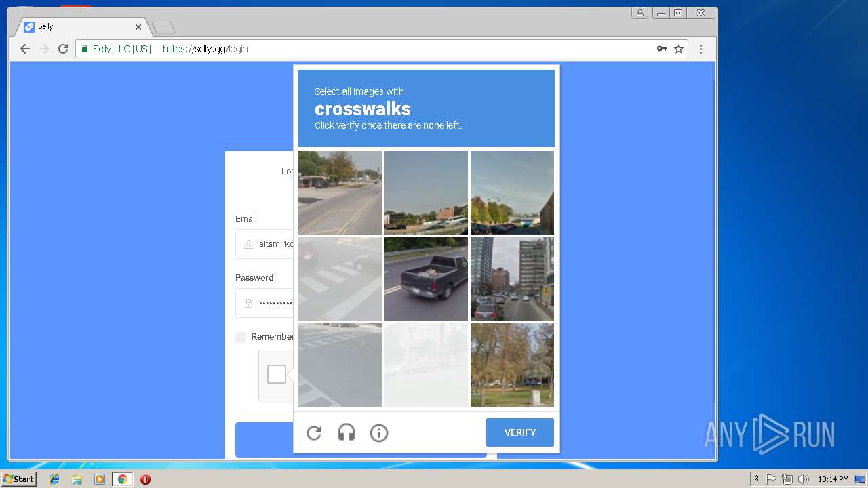The image size is (868, 488).
Task: Select the faded gray road tile
Action: point(340,365)
